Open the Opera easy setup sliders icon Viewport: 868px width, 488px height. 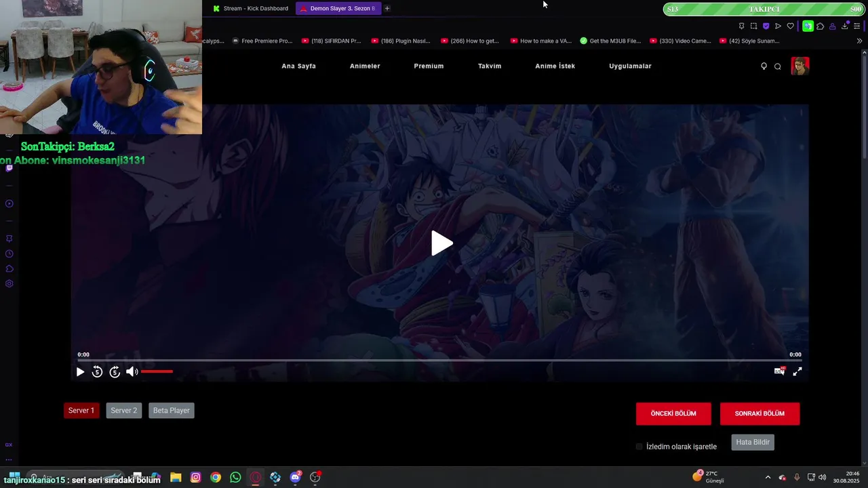(857, 26)
